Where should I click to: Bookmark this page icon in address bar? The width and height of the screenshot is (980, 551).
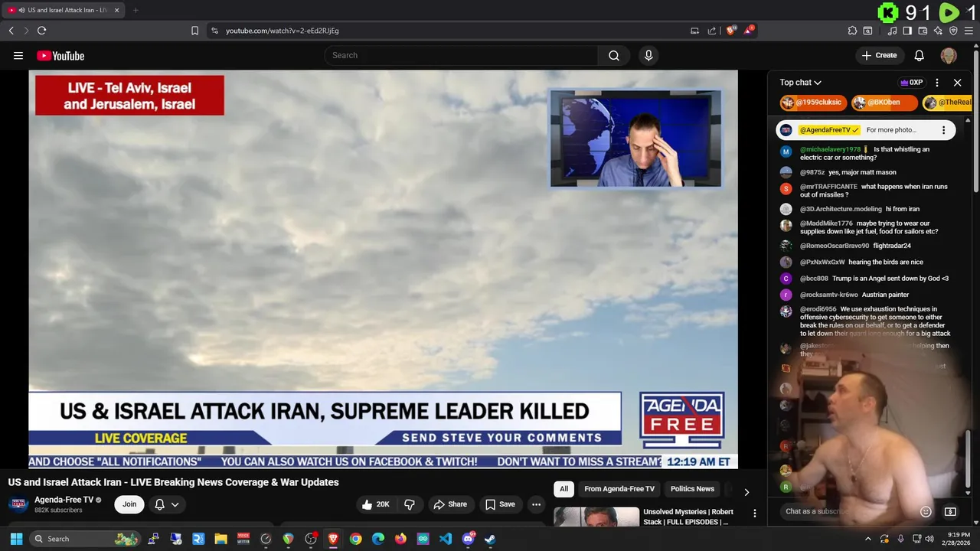194,31
